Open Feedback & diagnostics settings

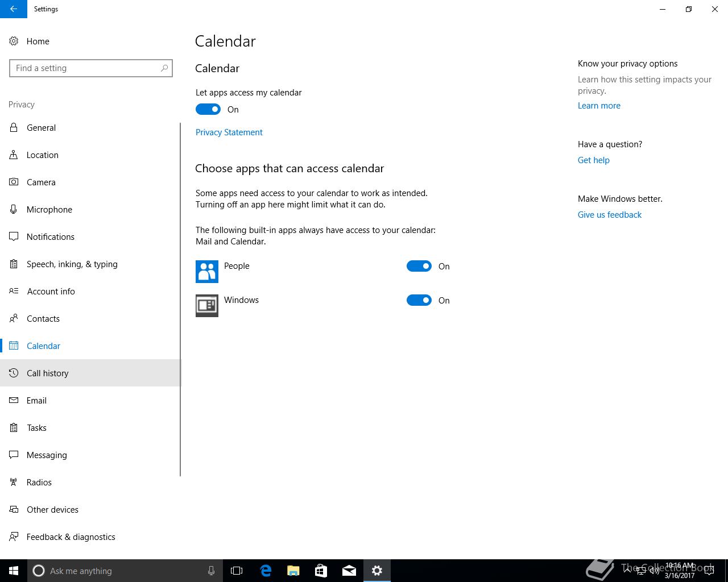90,537
